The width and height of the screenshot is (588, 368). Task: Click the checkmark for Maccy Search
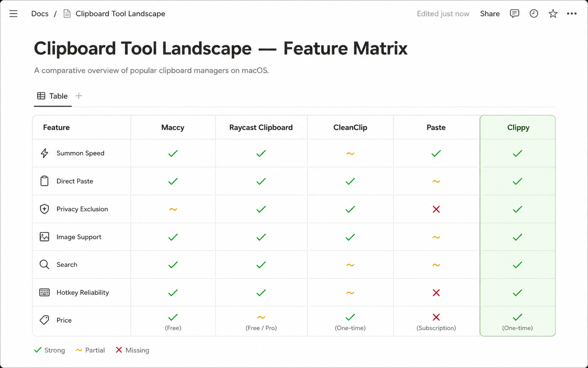point(173,265)
